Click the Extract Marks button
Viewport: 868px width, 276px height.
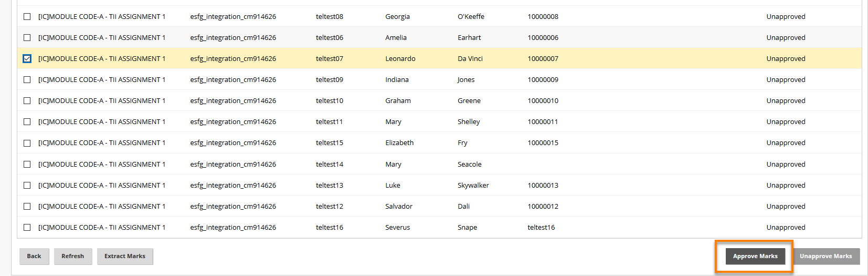125,257
